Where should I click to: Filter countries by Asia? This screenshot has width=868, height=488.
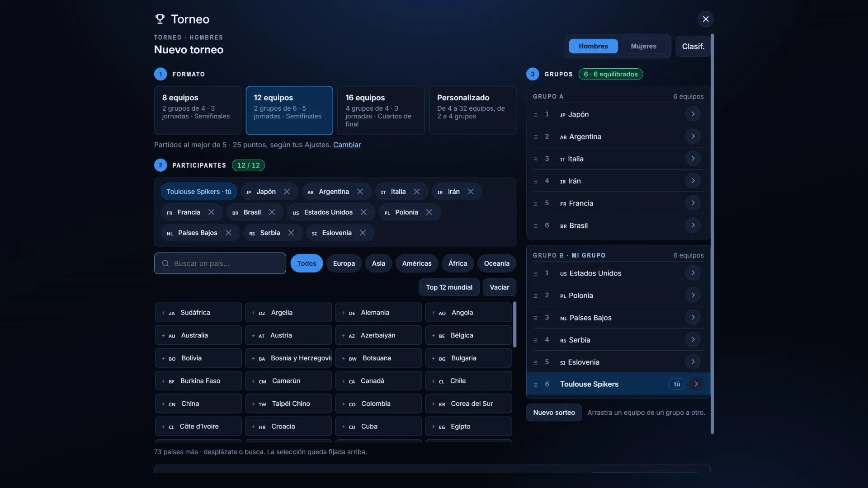[x=378, y=263]
